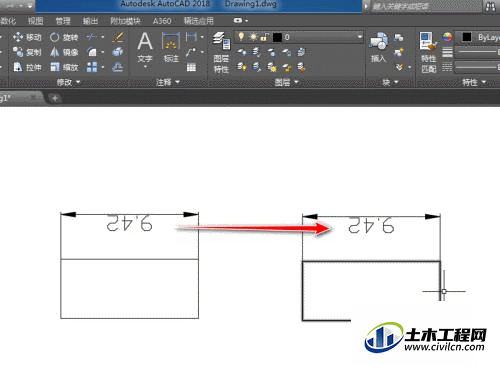Click the Fillet tool icon
This screenshot has height=375, width=500.
pyautogui.click(x=92, y=52)
